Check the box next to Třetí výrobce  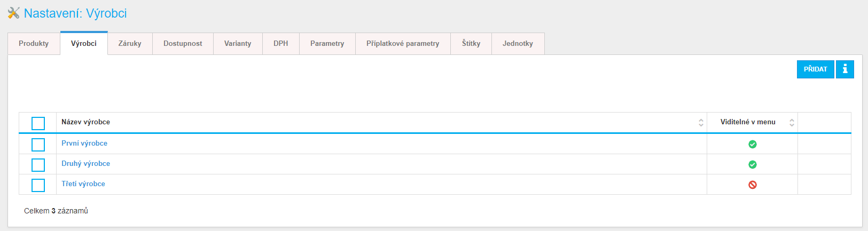38,185
